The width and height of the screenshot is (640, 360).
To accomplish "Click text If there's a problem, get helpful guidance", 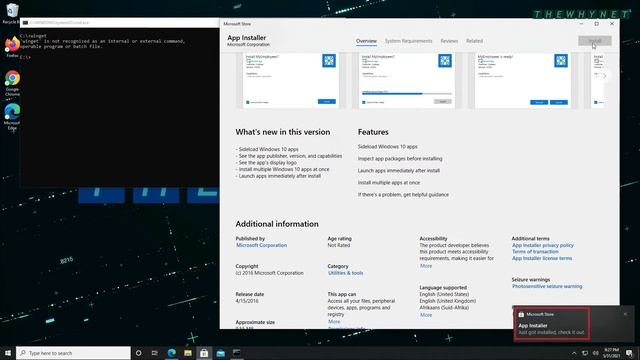I will [403, 195].
